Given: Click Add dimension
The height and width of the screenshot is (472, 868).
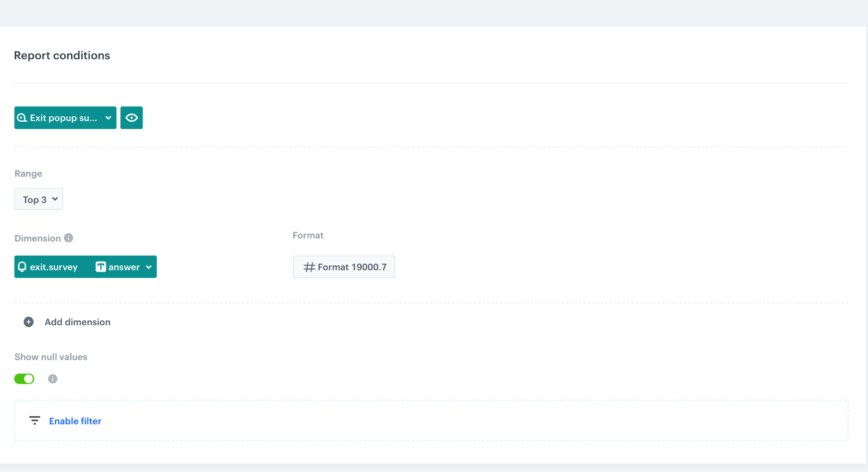Looking at the screenshot, I should pyautogui.click(x=77, y=322).
